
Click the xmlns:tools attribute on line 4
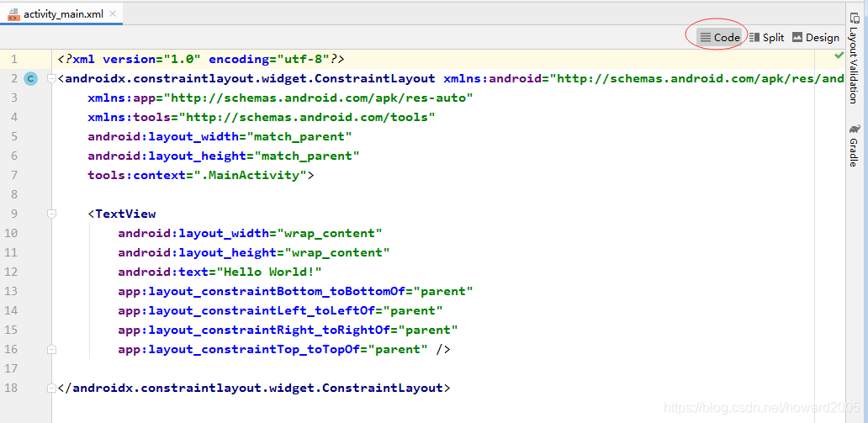[x=262, y=118]
